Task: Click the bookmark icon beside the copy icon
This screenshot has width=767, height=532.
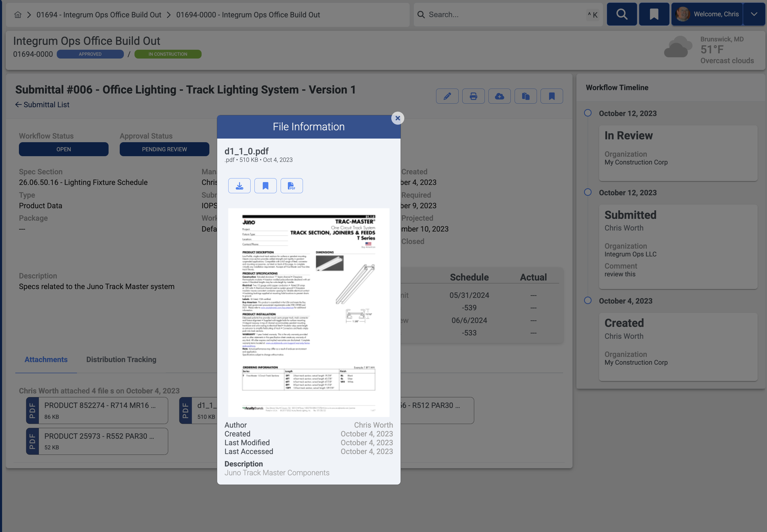Action: click(552, 96)
